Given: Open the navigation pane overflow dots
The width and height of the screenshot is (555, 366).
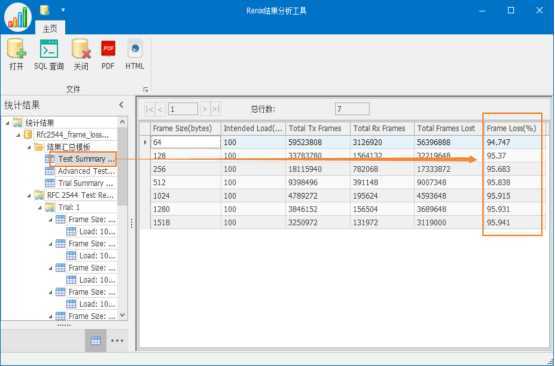Looking at the screenshot, I should 117,341.
